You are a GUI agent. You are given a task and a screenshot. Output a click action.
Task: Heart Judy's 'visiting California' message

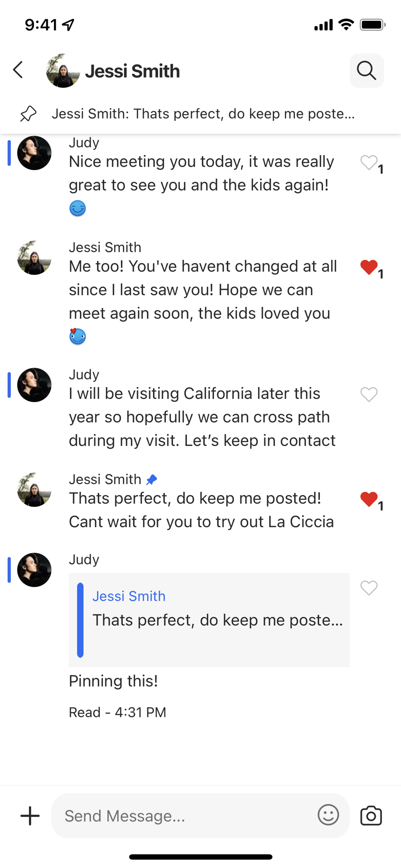point(369,394)
